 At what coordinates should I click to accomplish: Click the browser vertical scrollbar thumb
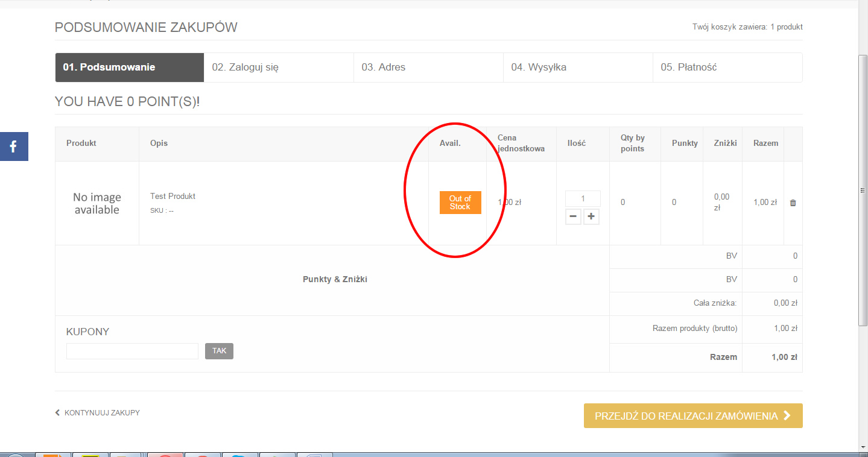[x=863, y=190]
